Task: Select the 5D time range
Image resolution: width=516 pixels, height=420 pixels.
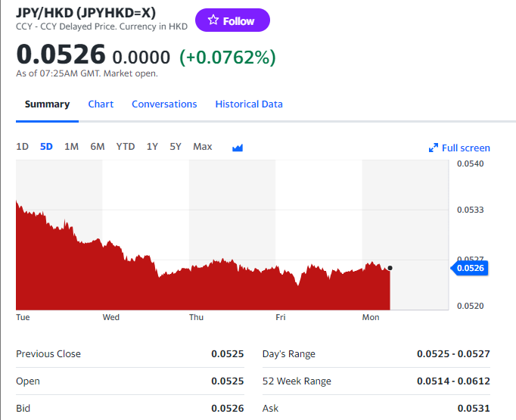Action: (x=46, y=147)
